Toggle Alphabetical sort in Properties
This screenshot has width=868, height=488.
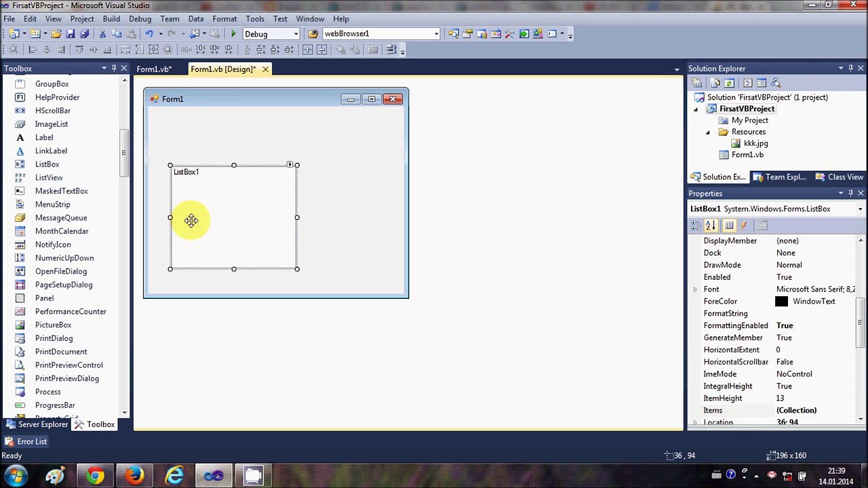(x=710, y=226)
